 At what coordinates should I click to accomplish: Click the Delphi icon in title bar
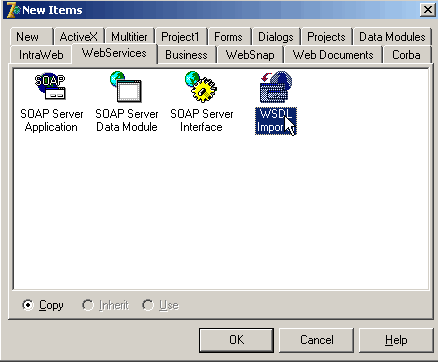(x=13, y=10)
